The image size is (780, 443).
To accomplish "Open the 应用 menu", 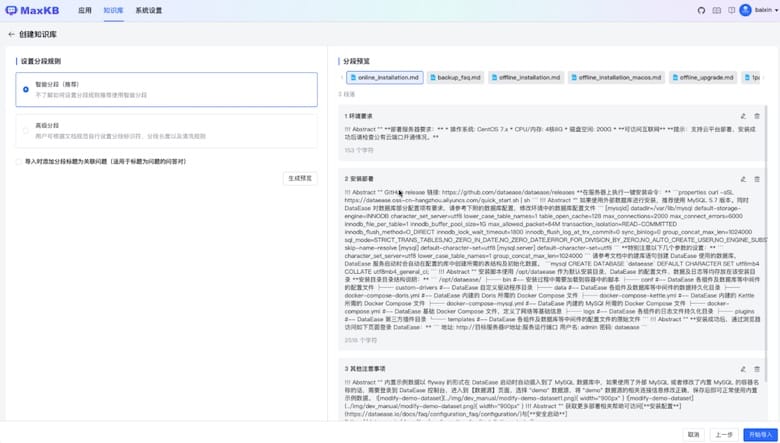I will (x=85, y=10).
